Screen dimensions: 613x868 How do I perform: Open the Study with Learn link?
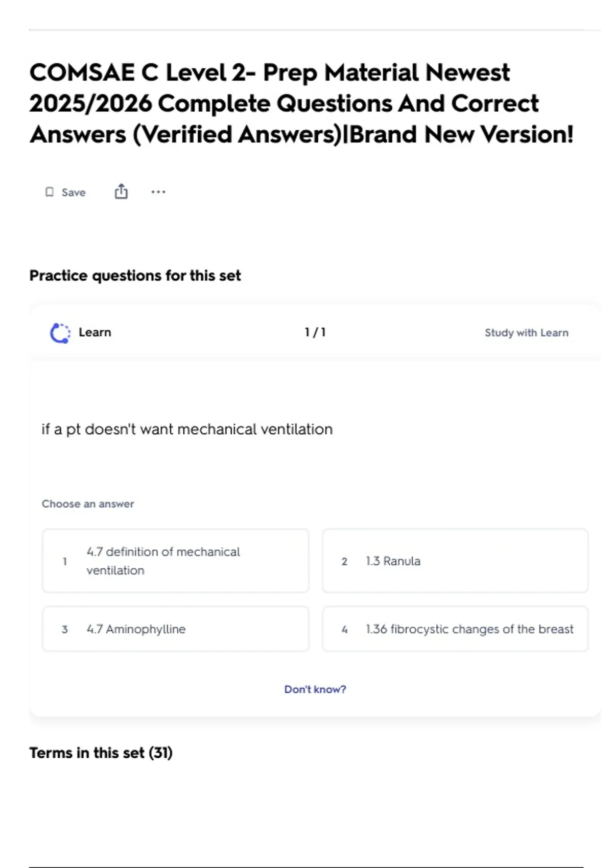coord(526,333)
